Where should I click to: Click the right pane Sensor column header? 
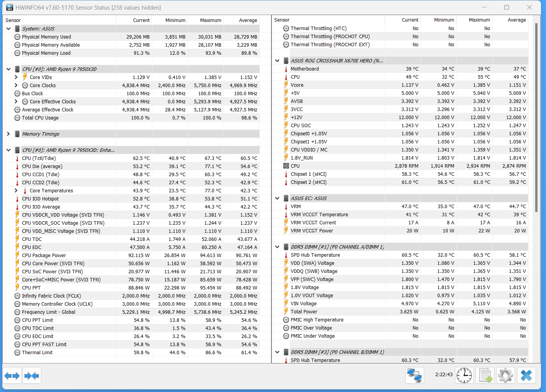328,20
